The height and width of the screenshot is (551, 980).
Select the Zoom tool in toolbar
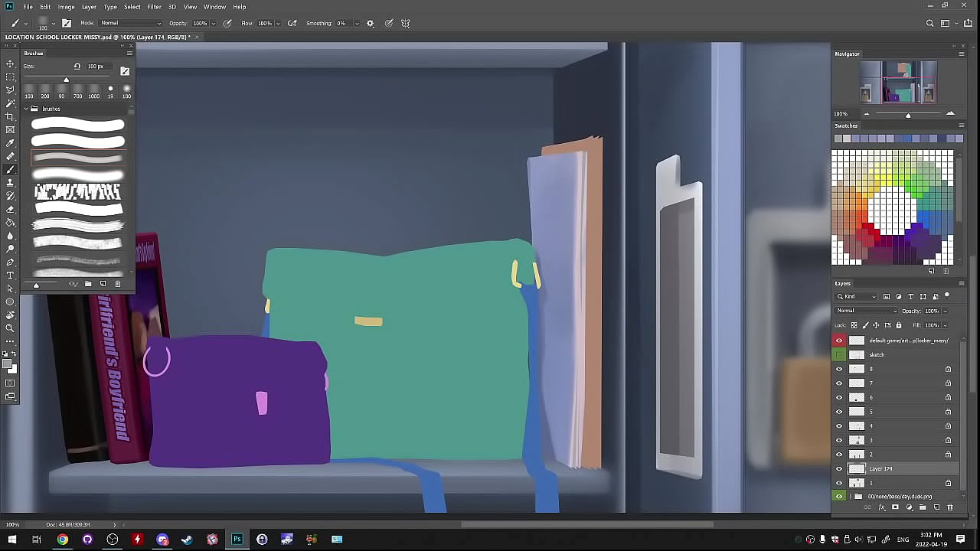coord(10,328)
